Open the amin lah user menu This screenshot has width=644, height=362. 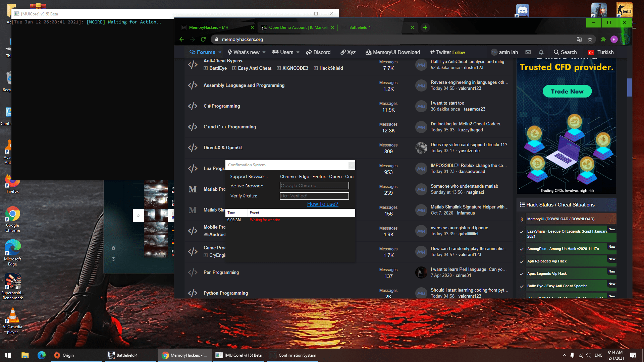504,52
